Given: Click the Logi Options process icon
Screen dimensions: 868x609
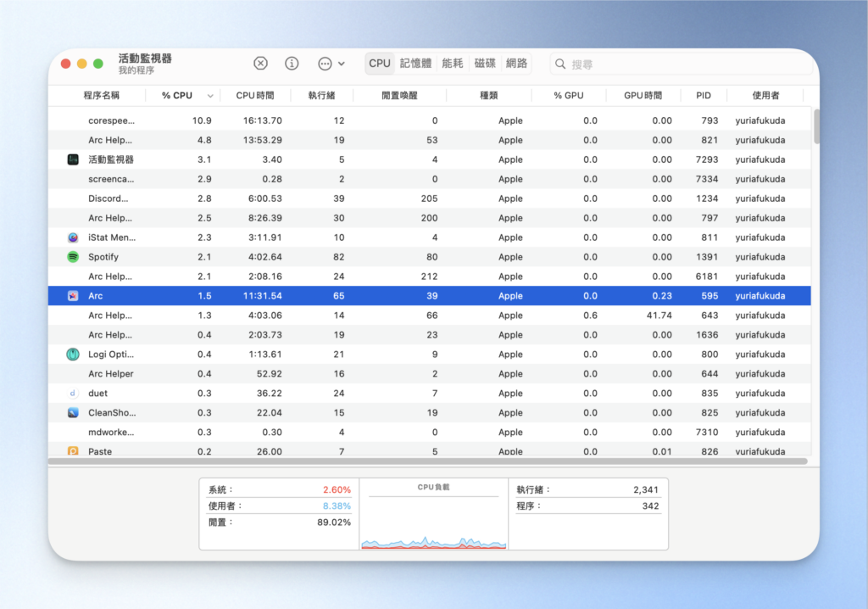Looking at the screenshot, I should pos(73,354).
